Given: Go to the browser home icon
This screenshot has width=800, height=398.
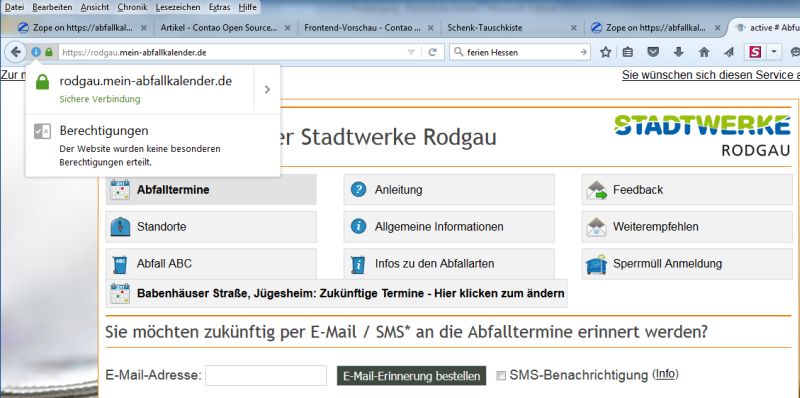Looking at the screenshot, I should click(x=704, y=52).
